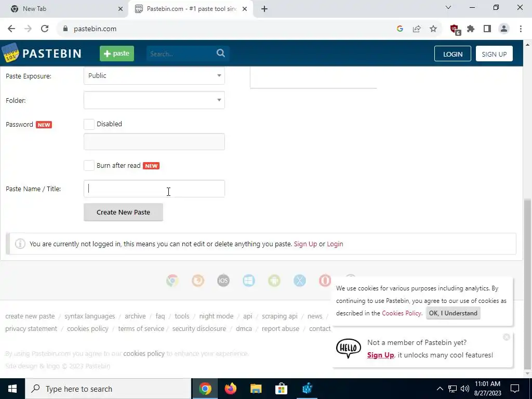532x399 pixels.
Task: Dismiss the Hello signup popup
Action: [507, 337]
